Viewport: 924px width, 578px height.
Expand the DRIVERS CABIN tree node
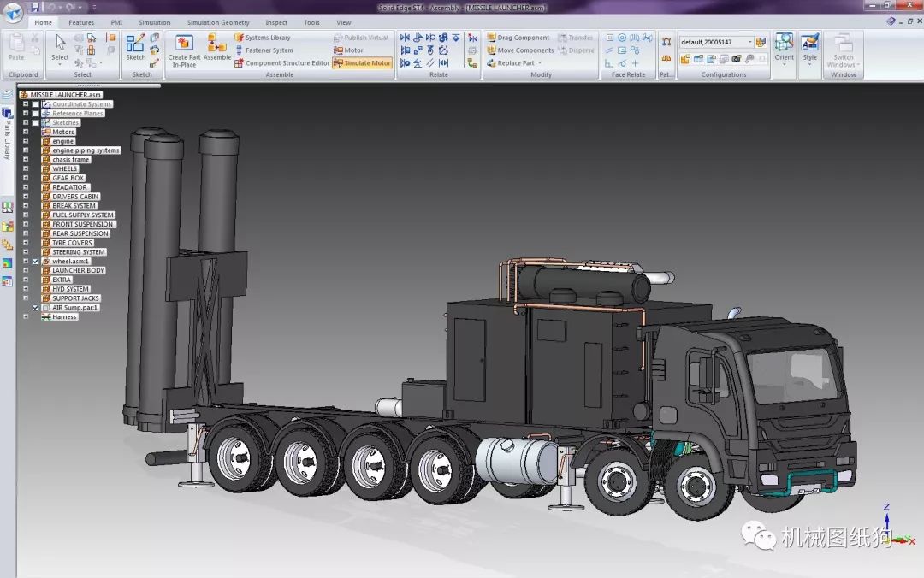(x=26, y=196)
